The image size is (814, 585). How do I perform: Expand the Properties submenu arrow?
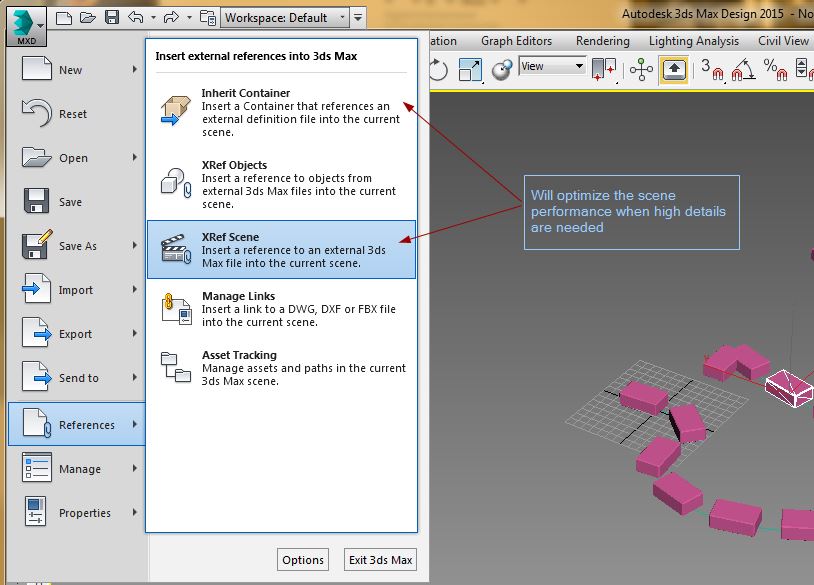(x=134, y=512)
